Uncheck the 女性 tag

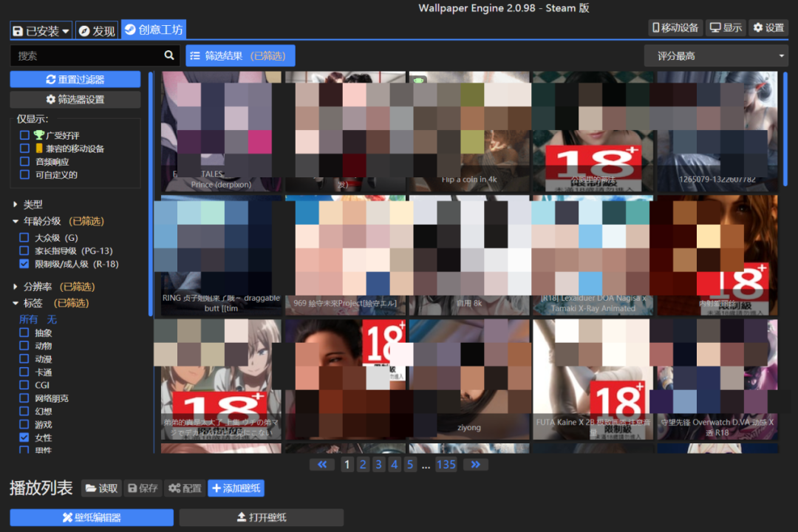click(24, 437)
